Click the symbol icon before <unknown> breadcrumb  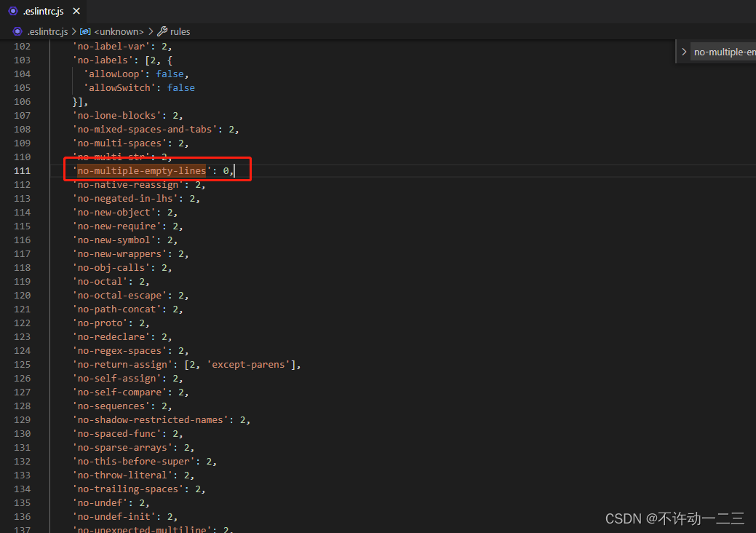point(85,31)
